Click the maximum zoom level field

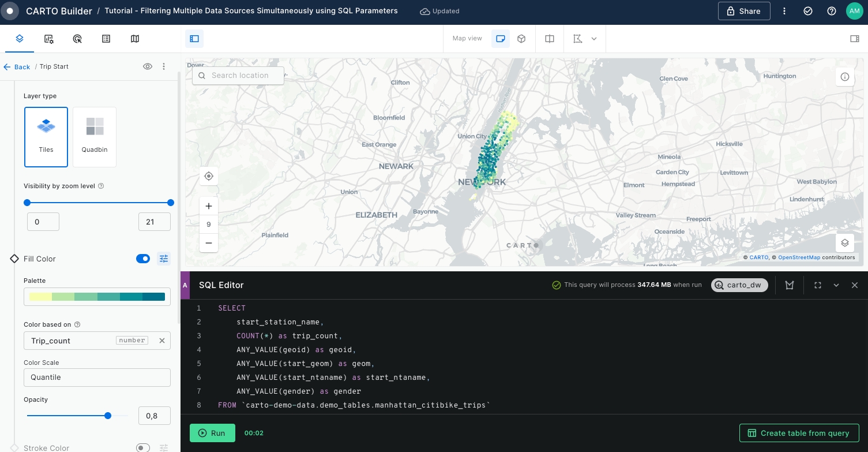tap(155, 222)
